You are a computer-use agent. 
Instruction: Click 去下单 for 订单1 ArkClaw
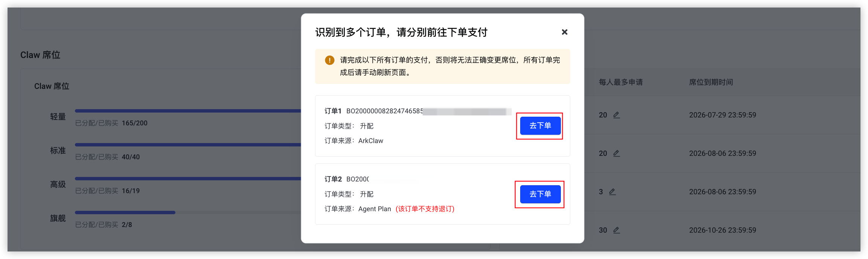tap(540, 126)
